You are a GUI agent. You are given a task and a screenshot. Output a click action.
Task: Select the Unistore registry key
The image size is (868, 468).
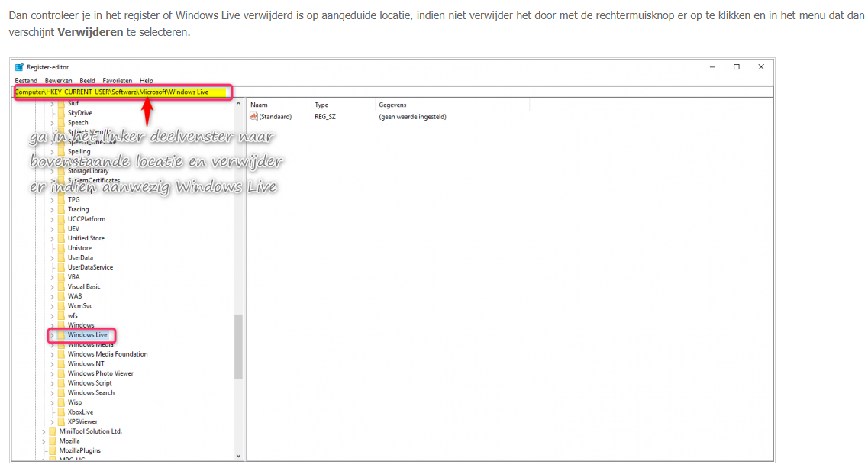tap(79, 248)
